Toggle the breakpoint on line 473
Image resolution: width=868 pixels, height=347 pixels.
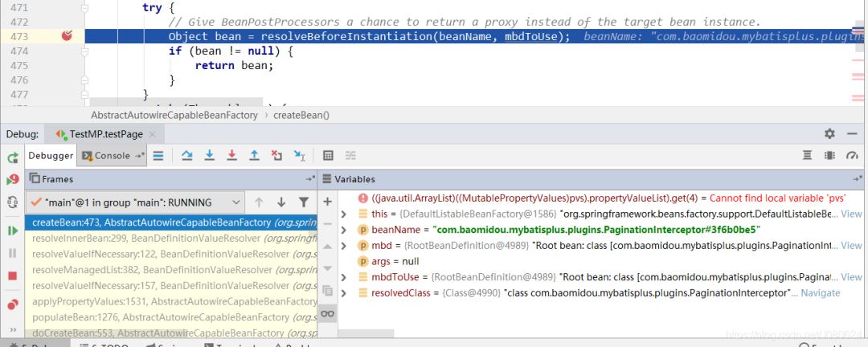(68, 36)
